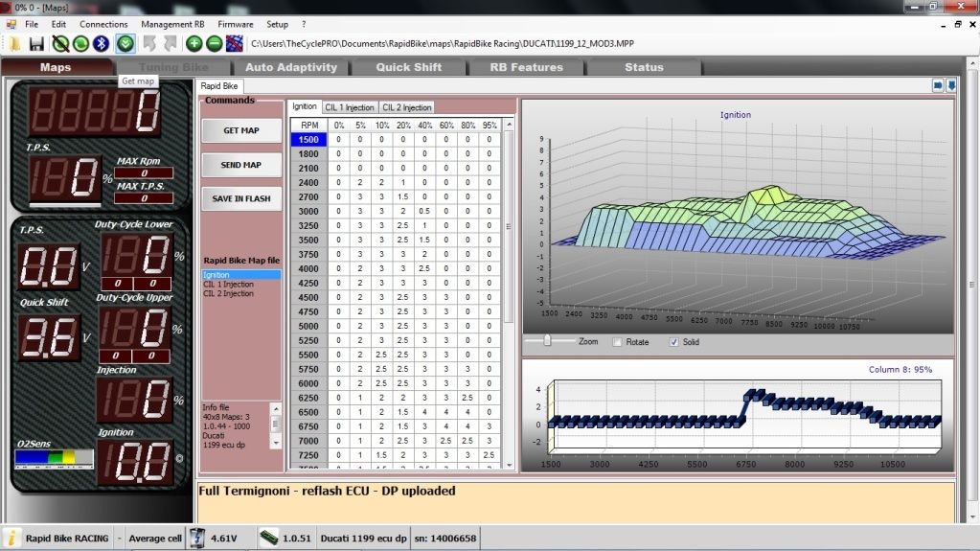Switch to the Auto Adaptivity tab
Image resolution: width=980 pixels, height=551 pixels.
click(x=291, y=67)
